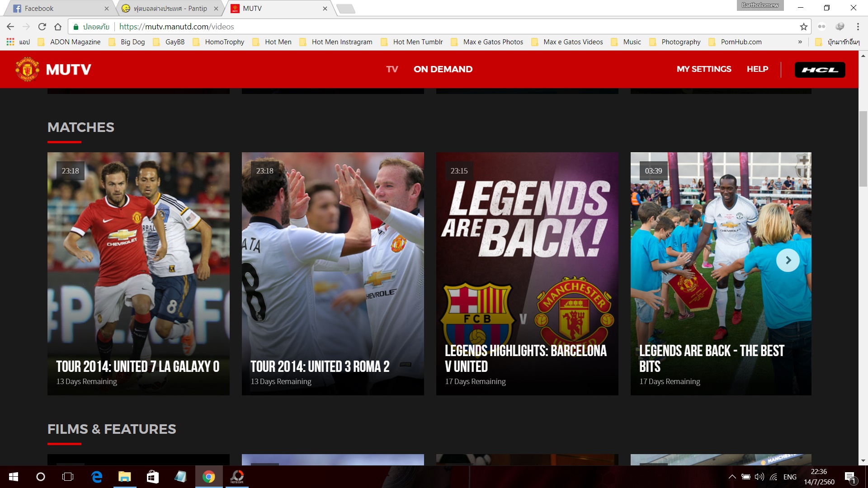868x488 pixels.
Task: Open the other bookmarks folder at far right
Action: 838,42
